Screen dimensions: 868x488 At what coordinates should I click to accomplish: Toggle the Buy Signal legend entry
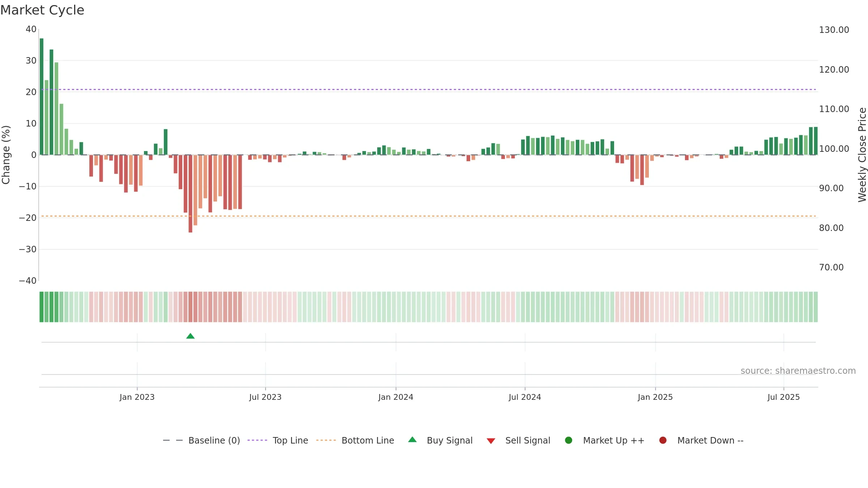point(440,440)
